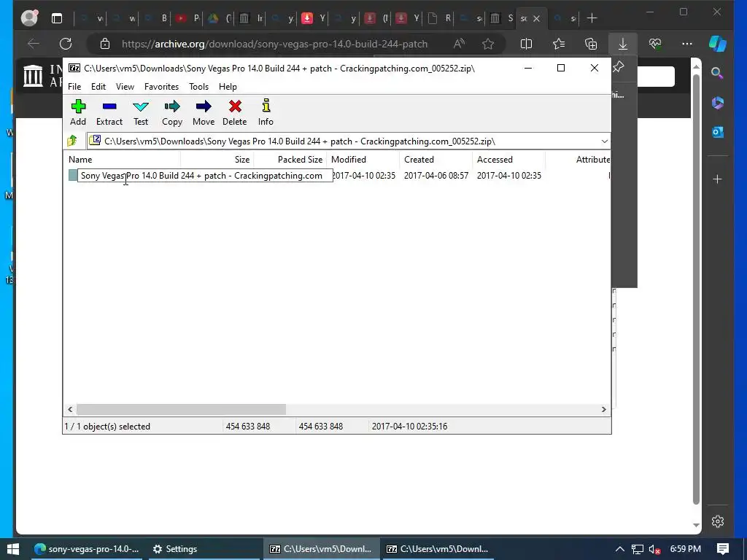Click the horizontal scrollbar thumb in 7-Zip

pyautogui.click(x=181, y=410)
